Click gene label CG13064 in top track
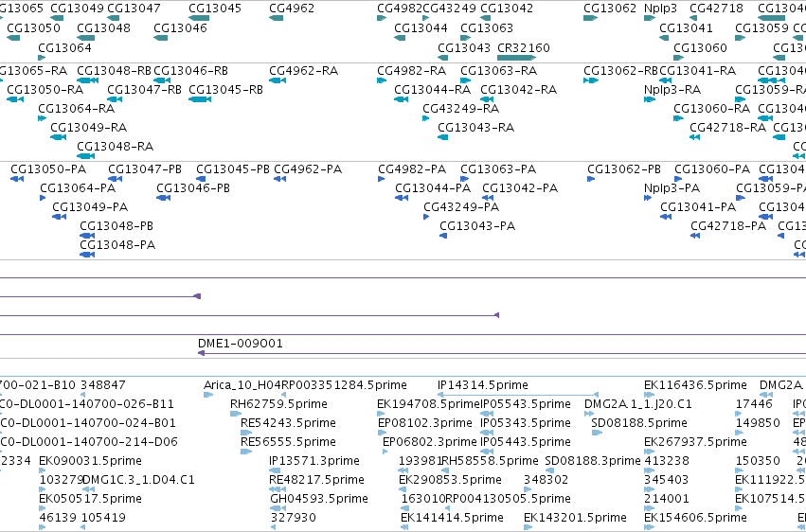 tap(64, 47)
